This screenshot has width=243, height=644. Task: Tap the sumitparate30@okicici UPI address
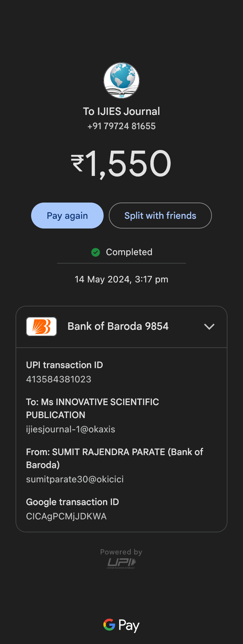pyautogui.click(x=75, y=479)
